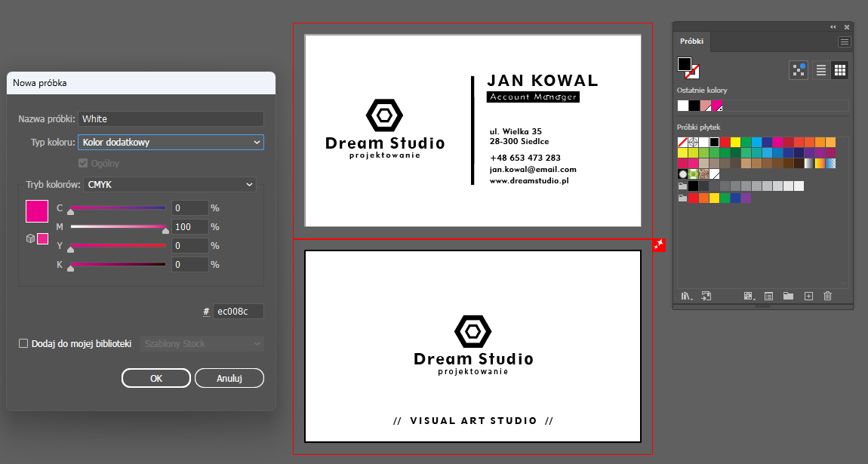
Task: Click the 'Ogólny' checkbox
Action: [x=83, y=163]
